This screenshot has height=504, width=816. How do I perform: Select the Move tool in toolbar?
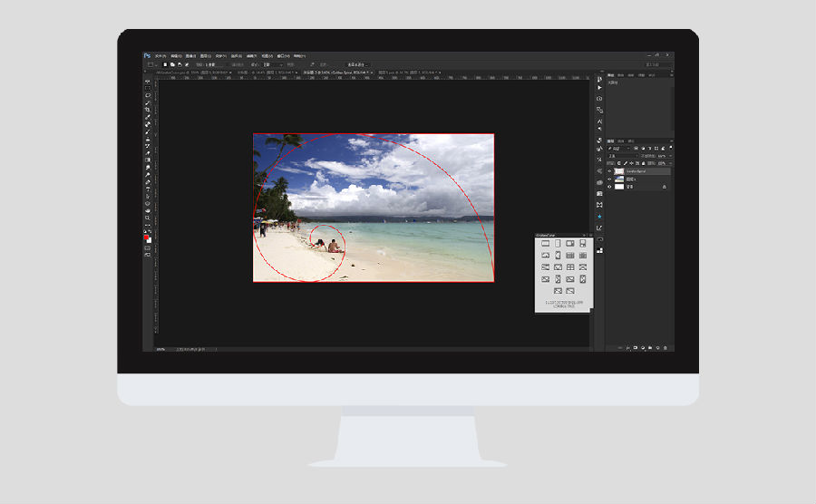(148, 81)
